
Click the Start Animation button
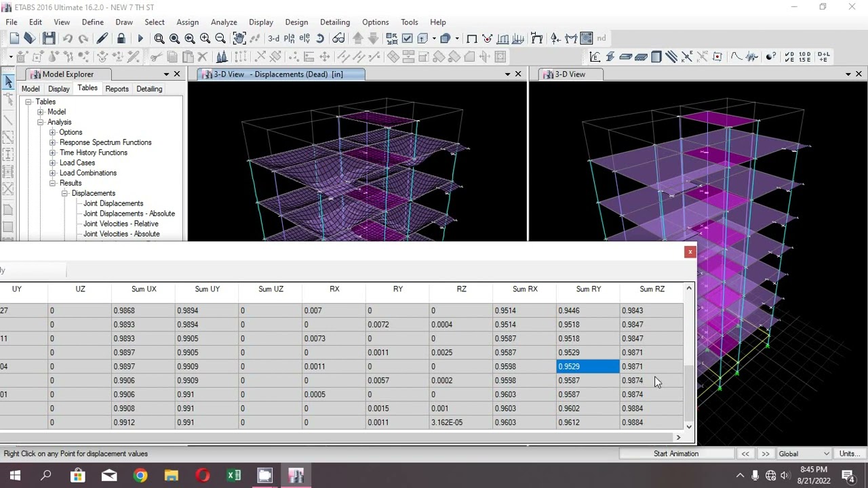pyautogui.click(x=676, y=453)
